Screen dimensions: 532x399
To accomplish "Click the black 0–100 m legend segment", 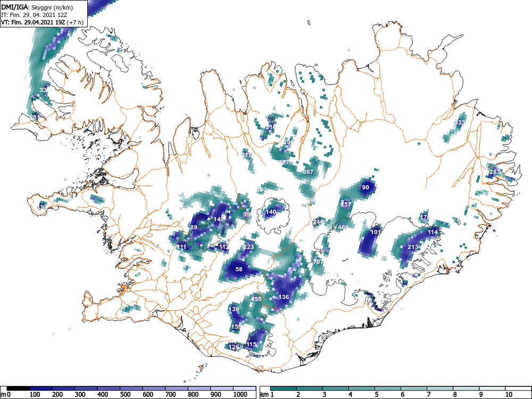I will (x=18, y=388).
